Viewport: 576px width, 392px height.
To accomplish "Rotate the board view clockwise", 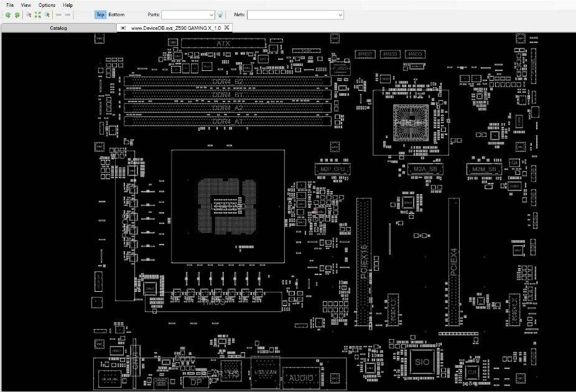I will pos(17,15).
